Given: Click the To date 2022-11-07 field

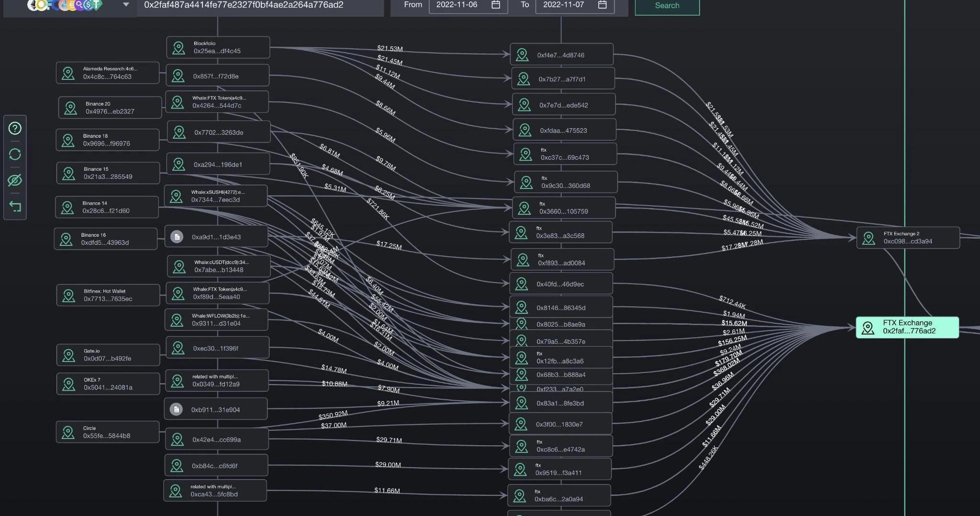Looking at the screenshot, I should coord(564,5).
